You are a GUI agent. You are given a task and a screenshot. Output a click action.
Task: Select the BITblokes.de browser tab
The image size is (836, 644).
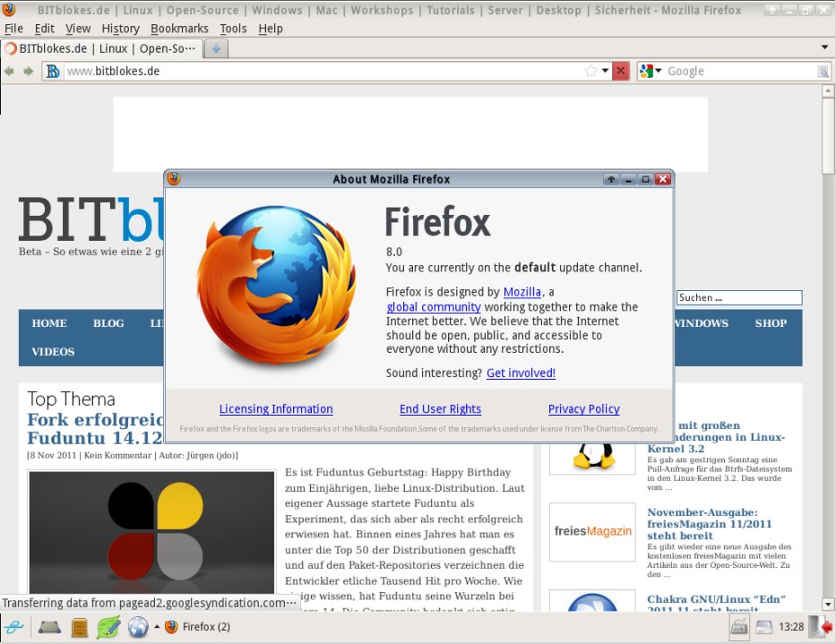[101, 49]
